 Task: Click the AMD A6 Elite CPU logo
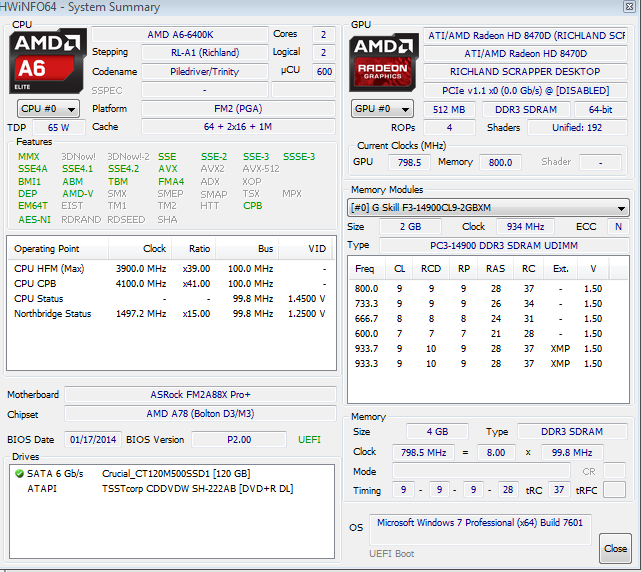click(48, 61)
